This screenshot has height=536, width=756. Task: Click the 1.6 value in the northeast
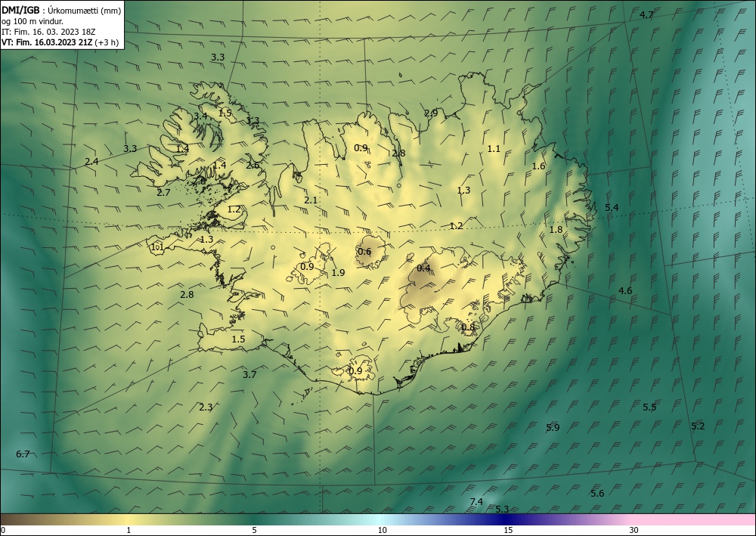538,166
